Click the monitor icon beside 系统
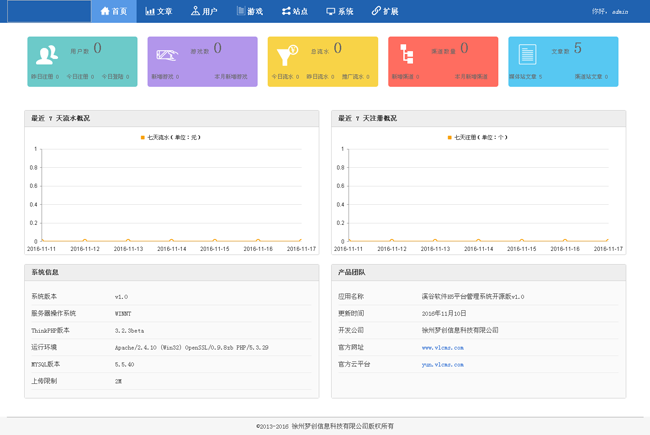 point(331,11)
